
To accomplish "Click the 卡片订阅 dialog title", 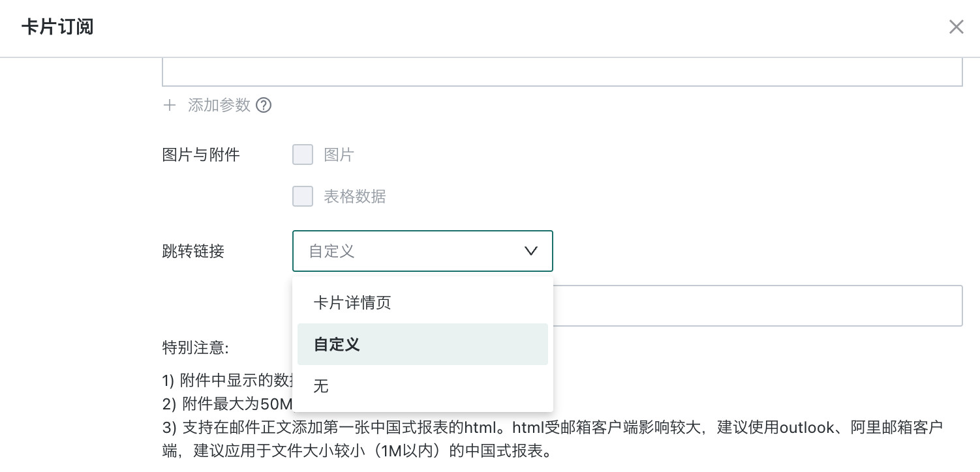I will tap(57, 27).
